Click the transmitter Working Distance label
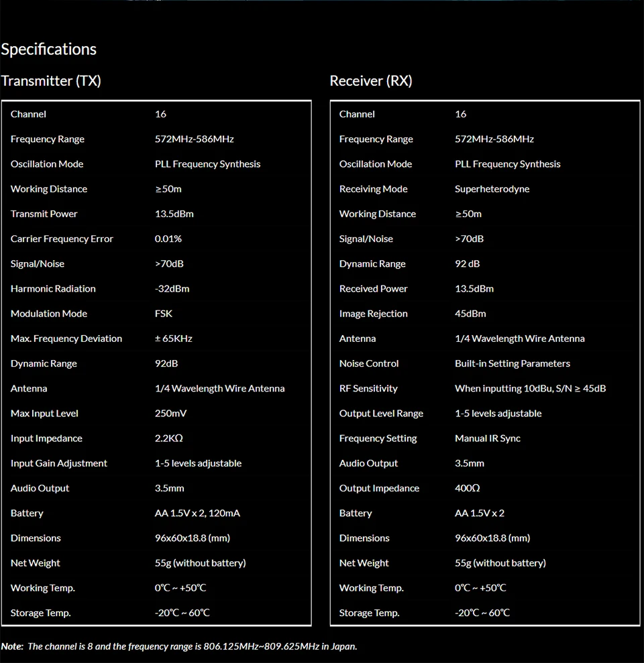The width and height of the screenshot is (644, 663). (x=49, y=189)
